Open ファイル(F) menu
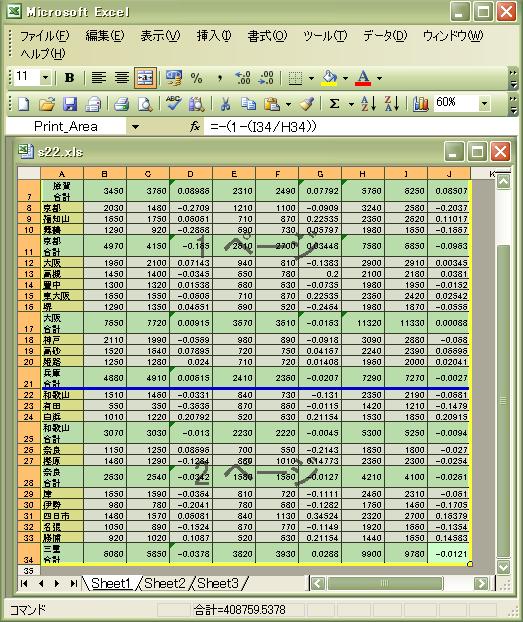The width and height of the screenshot is (523, 622). pos(44,36)
